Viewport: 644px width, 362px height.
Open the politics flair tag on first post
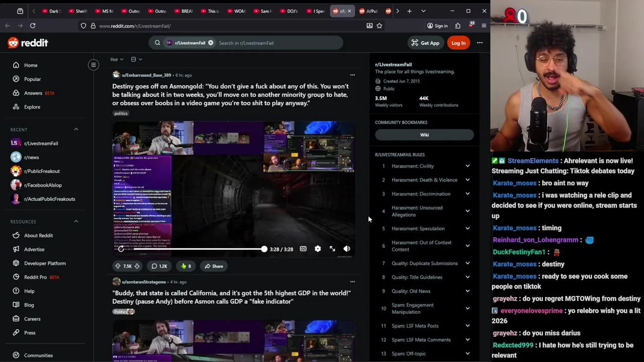click(x=121, y=113)
